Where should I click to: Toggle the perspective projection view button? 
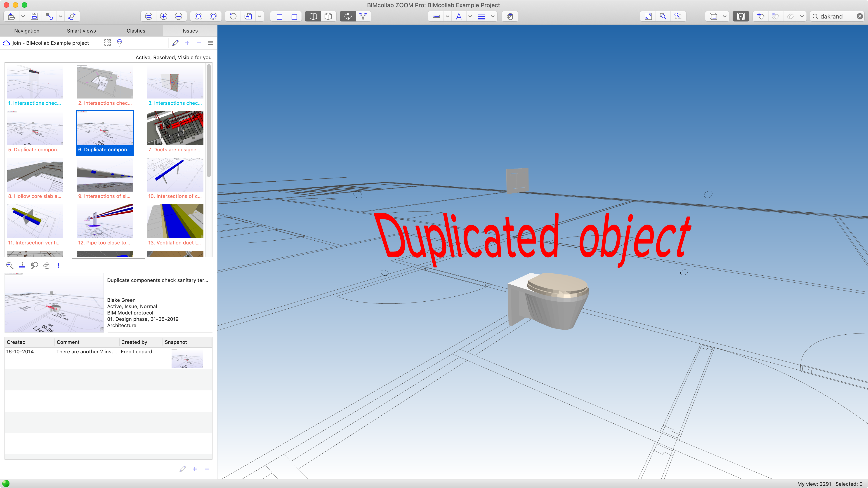[x=313, y=16]
